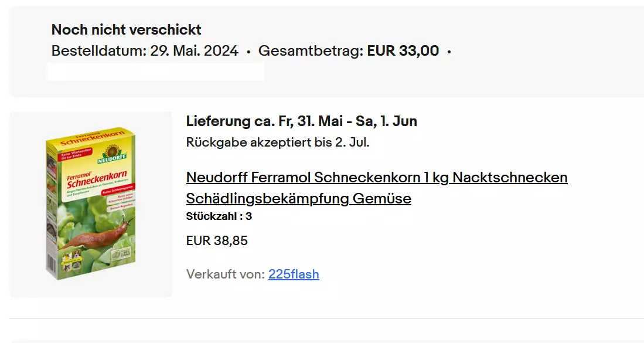Click the Schneckenkorn product box thumbnail
Image resolution: width=644 pixels, height=343 pixels.
point(91,204)
